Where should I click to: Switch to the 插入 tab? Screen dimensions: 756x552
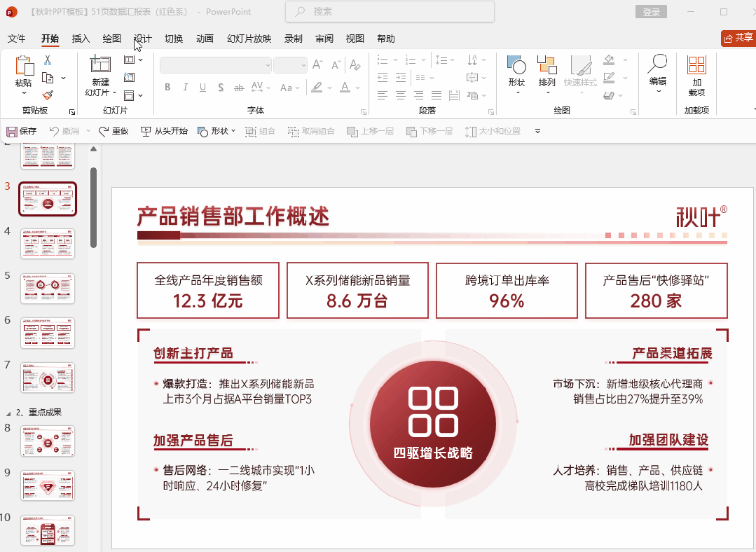pyautogui.click(x=81, y=39)
